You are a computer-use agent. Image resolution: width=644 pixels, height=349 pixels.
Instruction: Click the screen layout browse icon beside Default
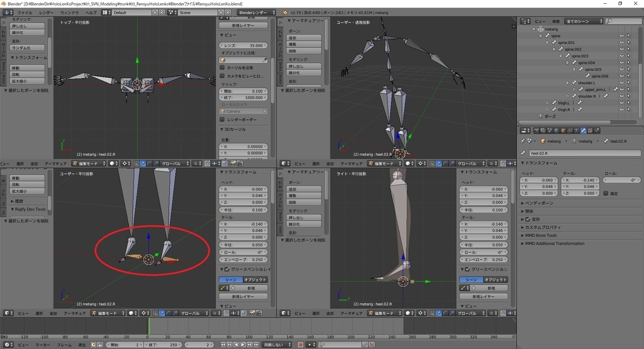pyautogui.click(x=106, y=13)
